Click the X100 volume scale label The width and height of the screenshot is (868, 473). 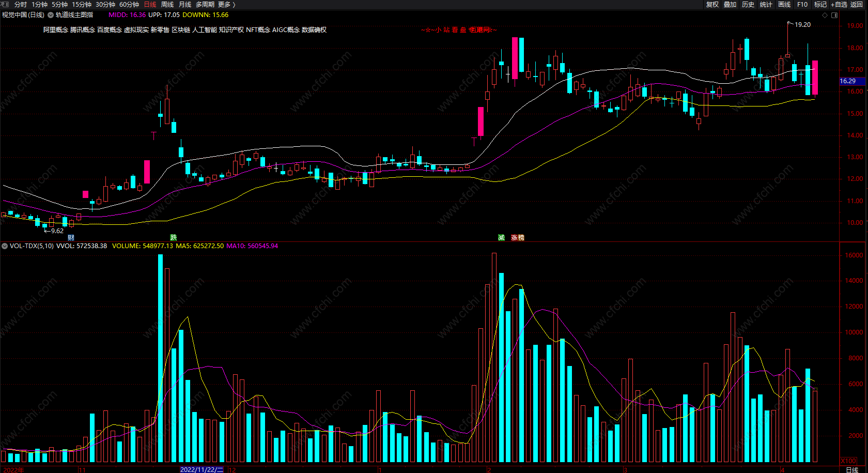click(849, 461)
